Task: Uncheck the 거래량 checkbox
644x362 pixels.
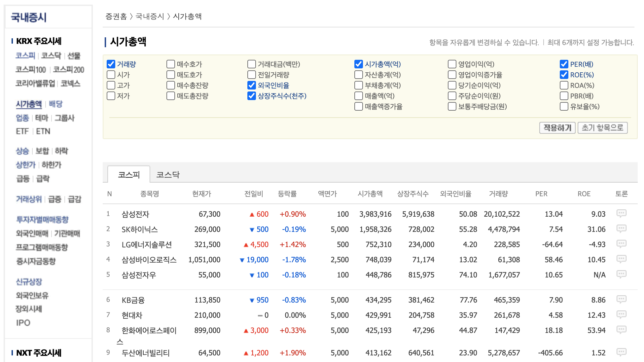Action: coord(111,64)
